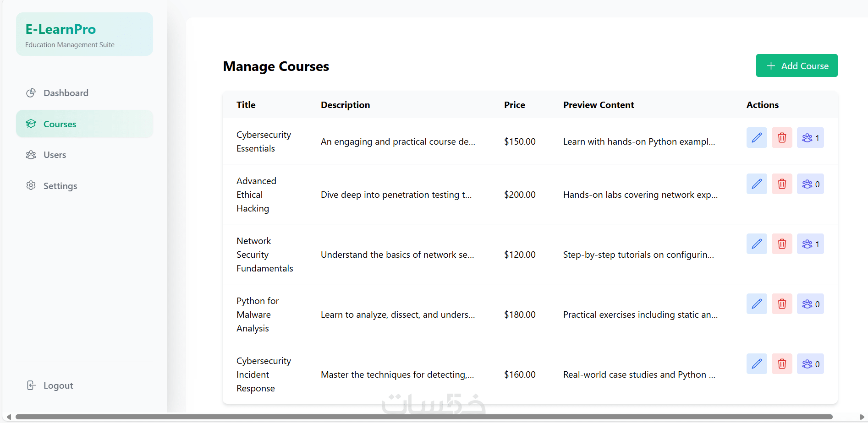This screenshot has height=423, width=868.
Task: Select the Courses sidebar item
Action: pyautogui.click(x=60, y=124)
